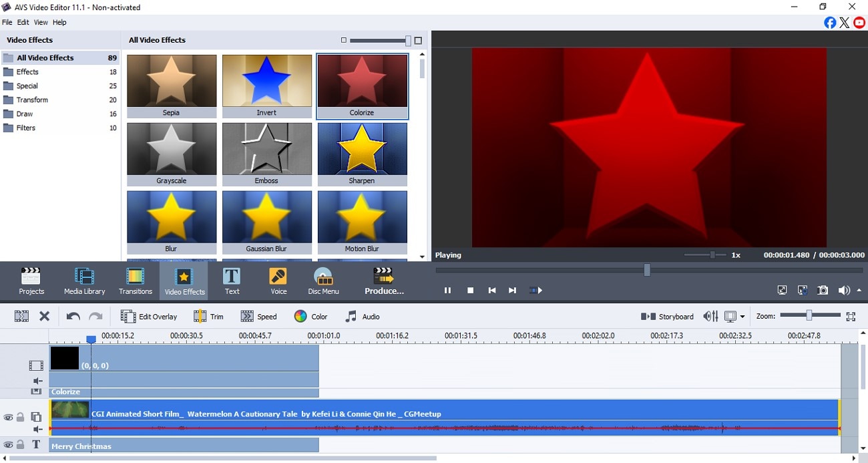
Task: Undo the last action
Action: coord(73,317)
